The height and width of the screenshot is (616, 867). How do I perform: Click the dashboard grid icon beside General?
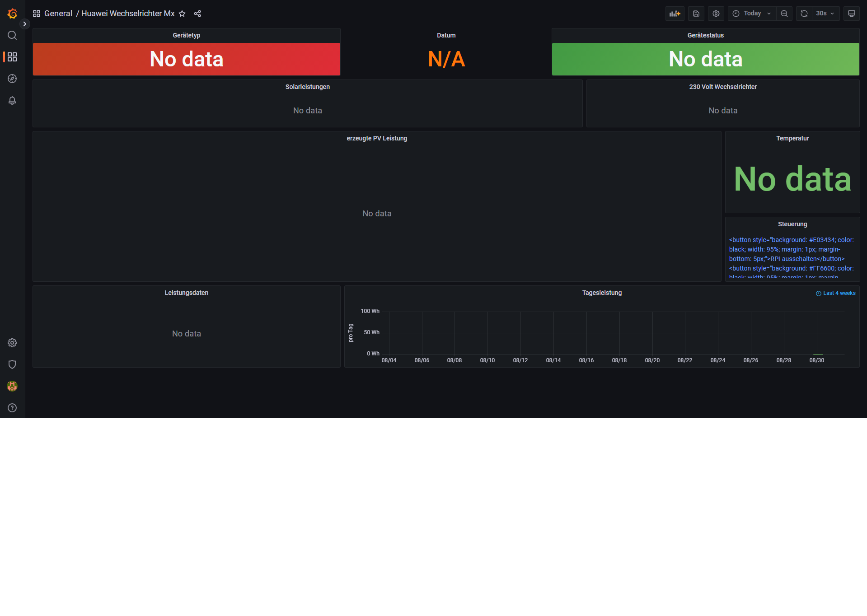[37, 14]
